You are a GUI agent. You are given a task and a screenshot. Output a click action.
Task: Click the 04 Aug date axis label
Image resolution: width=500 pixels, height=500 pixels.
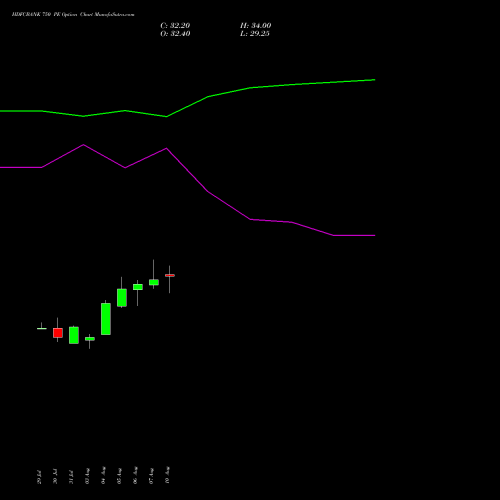tap(103, 475)
